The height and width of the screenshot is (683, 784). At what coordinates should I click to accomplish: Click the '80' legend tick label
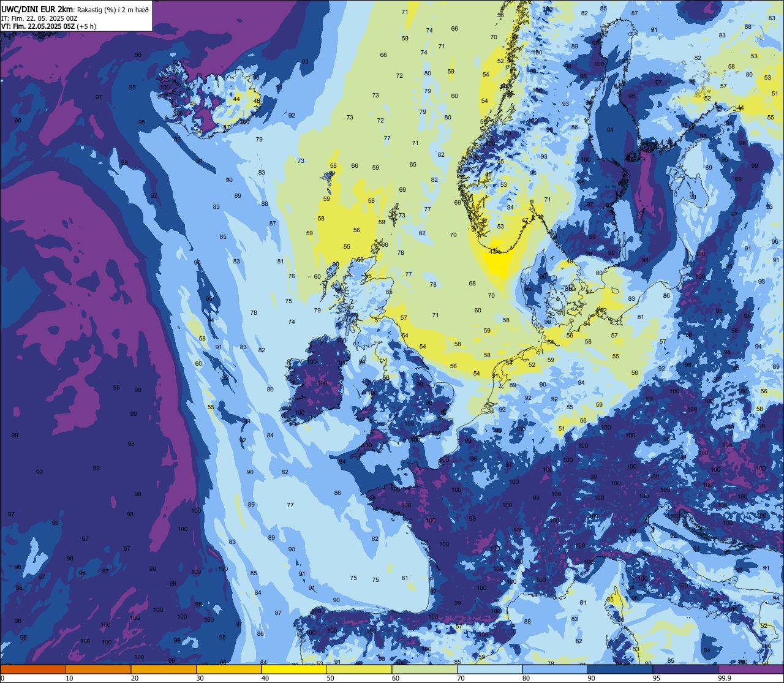tap(526, 678)
